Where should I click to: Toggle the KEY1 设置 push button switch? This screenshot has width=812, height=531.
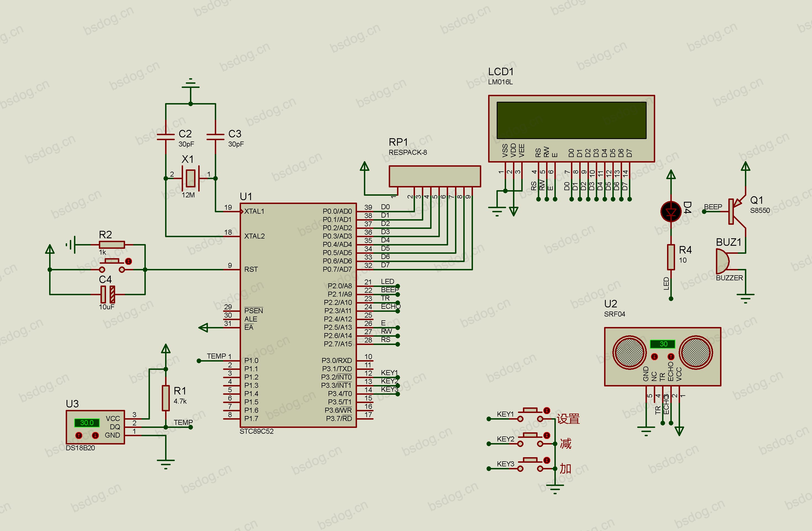click(530, 414)
